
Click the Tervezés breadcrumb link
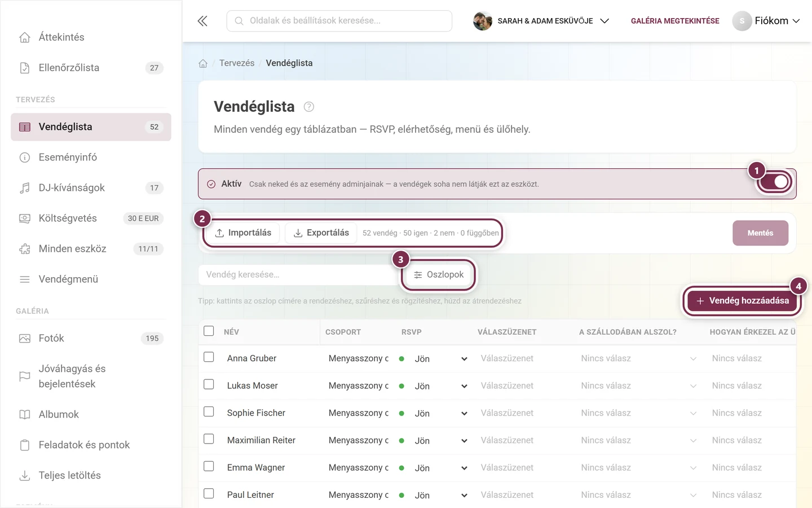(x=237, y=63)
